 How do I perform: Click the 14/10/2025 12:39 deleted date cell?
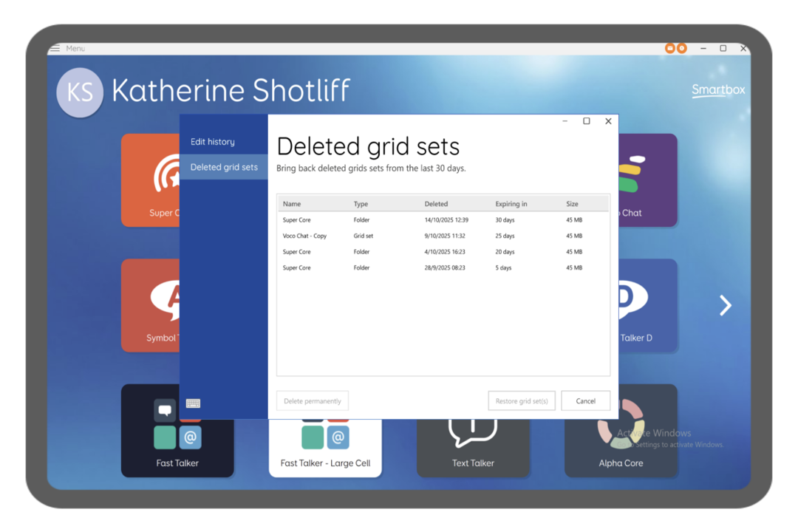pyautogui.click(x=446, y=220)
